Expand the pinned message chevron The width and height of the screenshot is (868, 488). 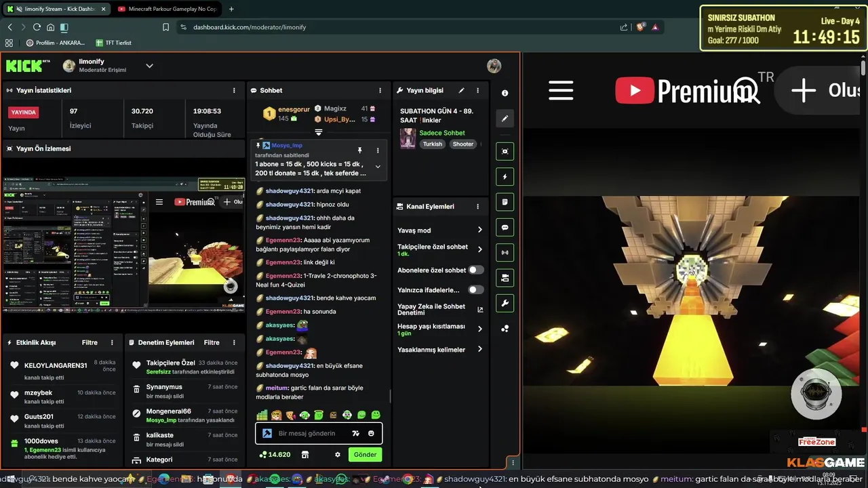pyautogui.click(x=378, y=167)
